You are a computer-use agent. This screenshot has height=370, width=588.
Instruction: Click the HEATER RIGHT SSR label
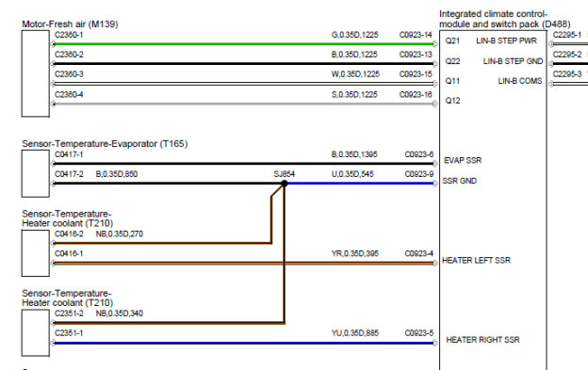click(x=482, y=340)
